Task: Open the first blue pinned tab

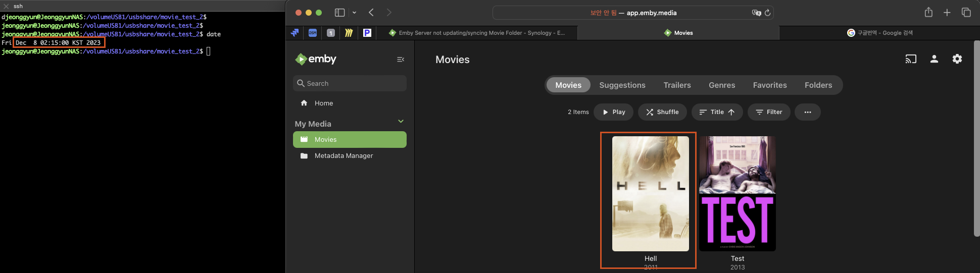Action: pos(295,33)
